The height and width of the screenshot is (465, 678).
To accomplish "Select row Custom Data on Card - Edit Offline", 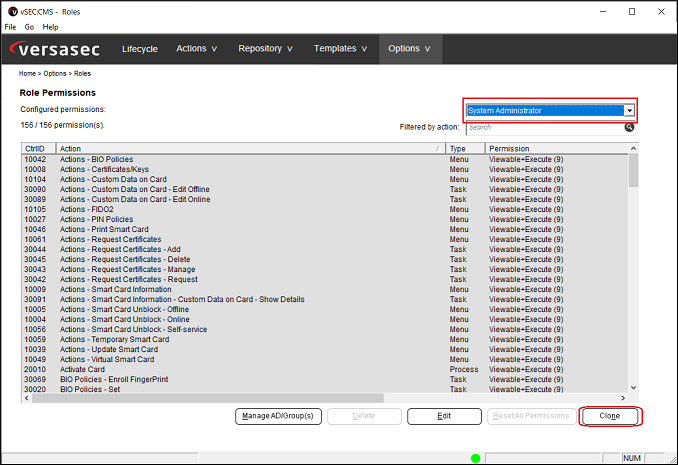I will coord(325,189).
